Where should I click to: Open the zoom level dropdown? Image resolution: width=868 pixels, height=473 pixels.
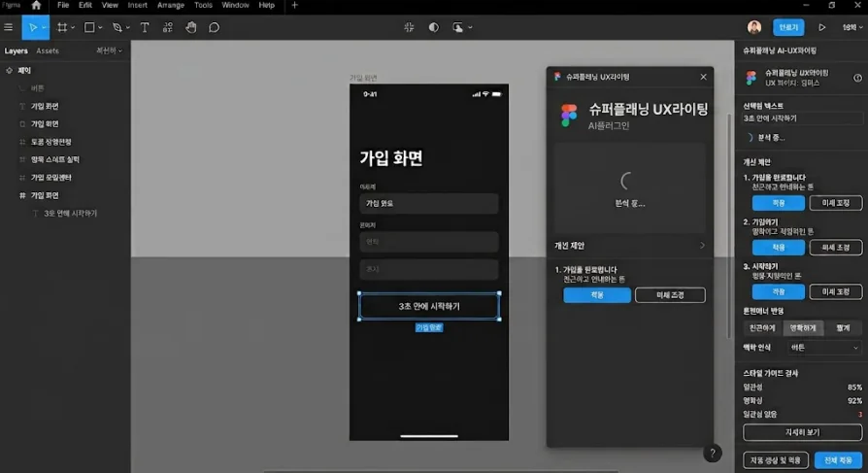(852, 27)
